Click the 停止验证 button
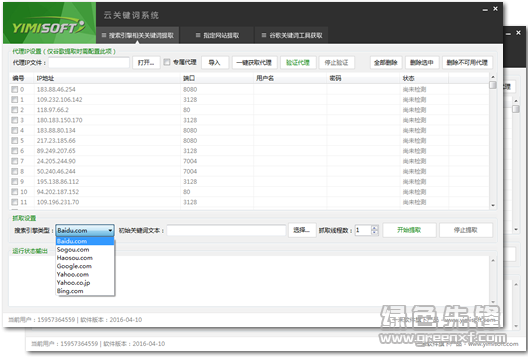 [336, 63]
